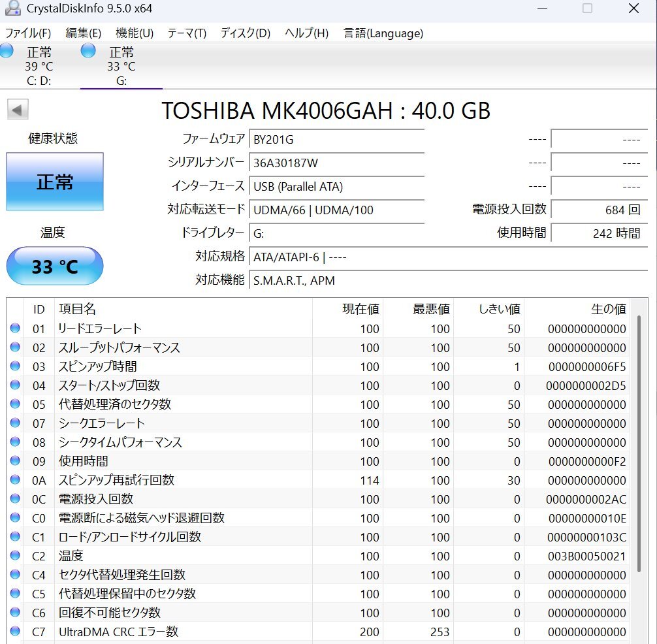The width and height of the screenshot is (657, 644).
Task: Click the status dot for スピンアップ再試行回数 row
Action: 15,479
